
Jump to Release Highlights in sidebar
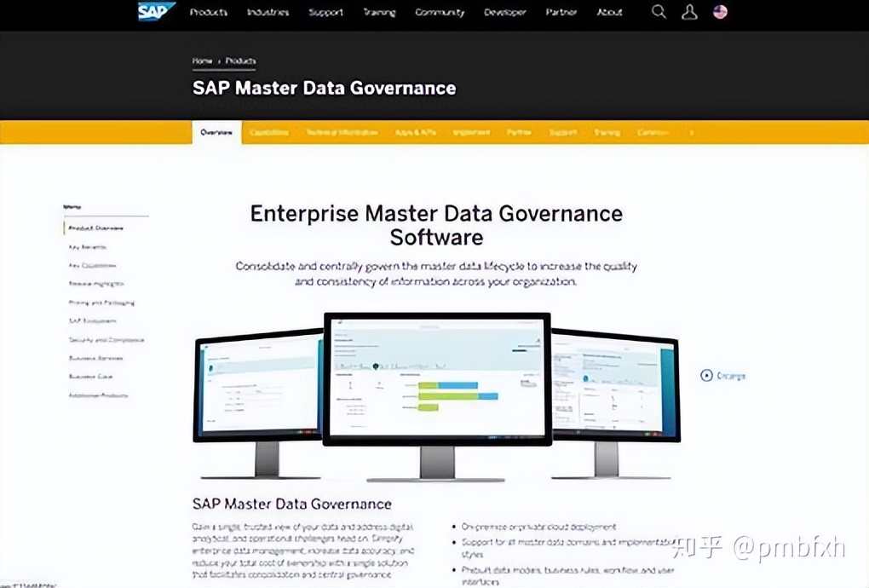[x=96, y=284]
